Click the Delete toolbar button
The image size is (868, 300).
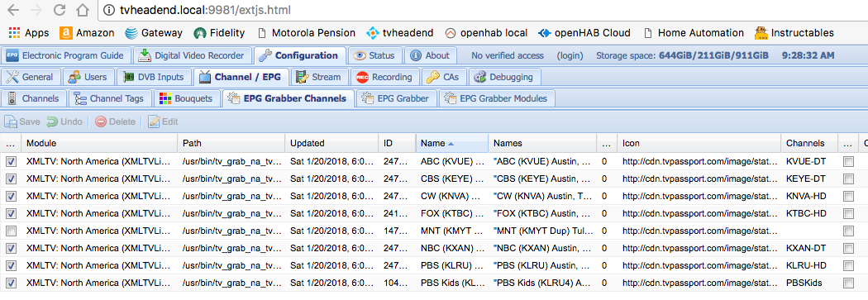[x=115, y=121]
